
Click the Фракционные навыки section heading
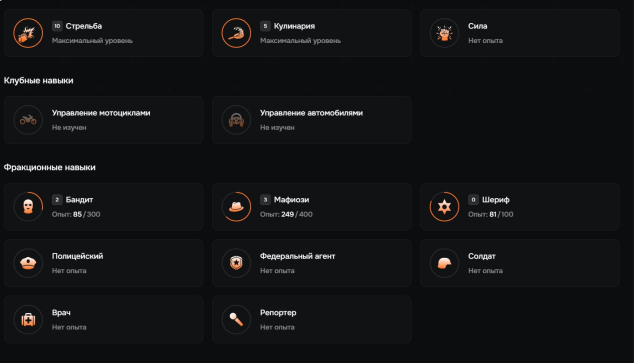coord(50,167)
